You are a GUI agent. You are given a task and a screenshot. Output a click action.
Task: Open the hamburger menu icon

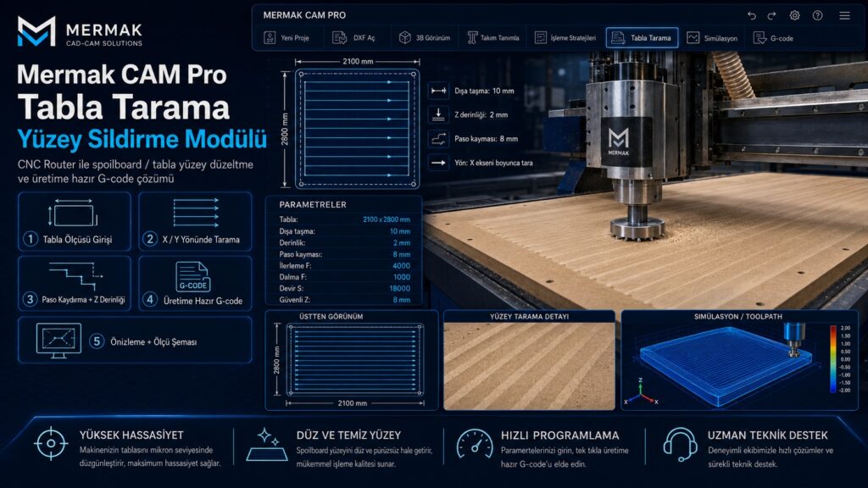[844, 15]
